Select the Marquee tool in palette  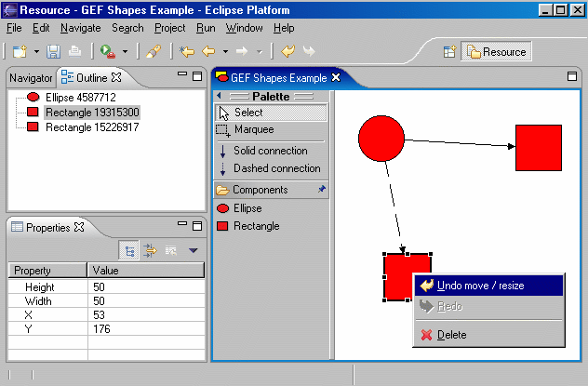coord(253,130)
